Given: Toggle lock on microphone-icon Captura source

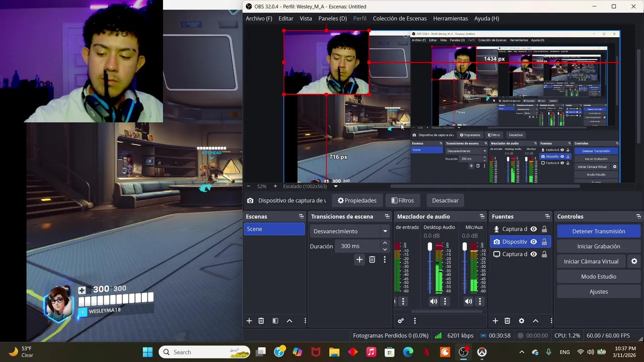Looking at the screenshot, I should point(544,229).
